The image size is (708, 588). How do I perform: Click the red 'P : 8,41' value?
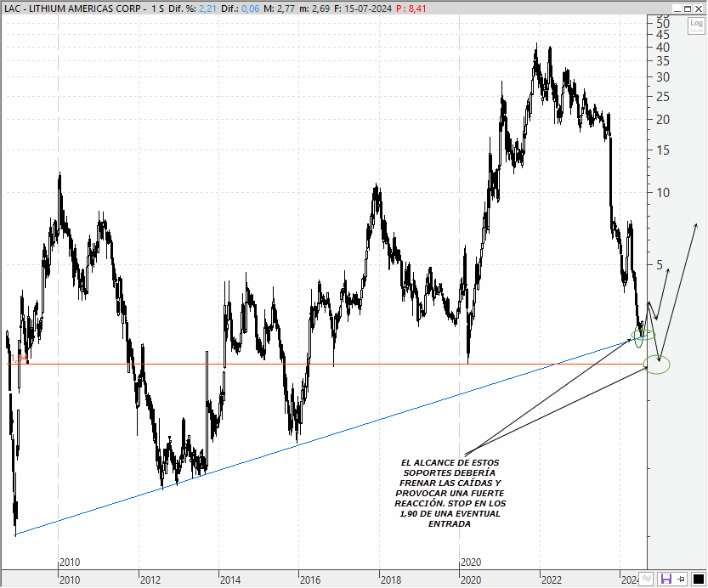pyautogui.click(x=411, y=8)
